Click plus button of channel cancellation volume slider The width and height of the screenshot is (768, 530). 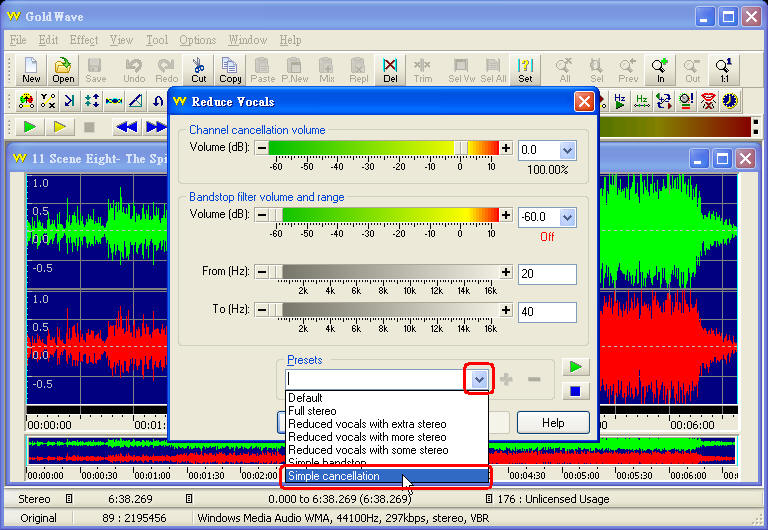(506, 148)
